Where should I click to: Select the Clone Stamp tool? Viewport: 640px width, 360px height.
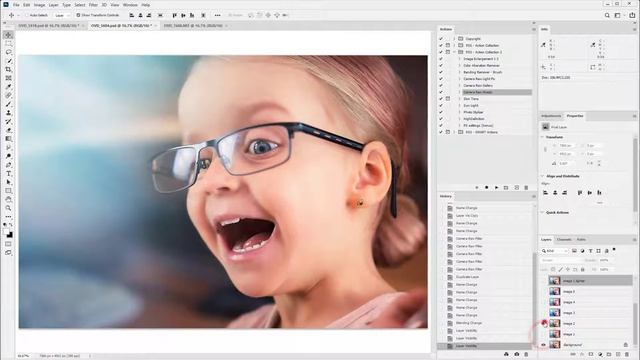coord(8,113)
